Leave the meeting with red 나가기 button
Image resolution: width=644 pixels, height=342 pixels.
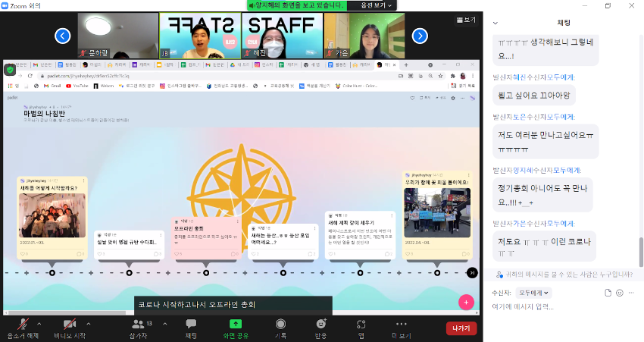point(461,328)
